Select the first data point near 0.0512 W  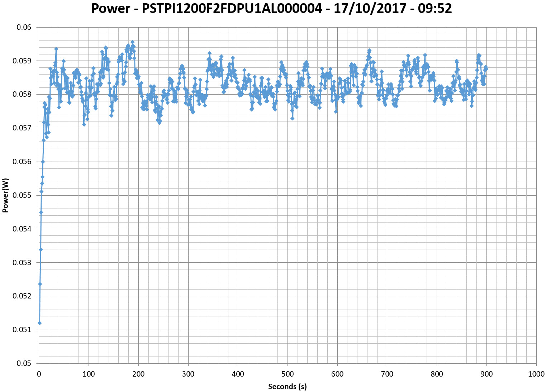click(39, 323)
